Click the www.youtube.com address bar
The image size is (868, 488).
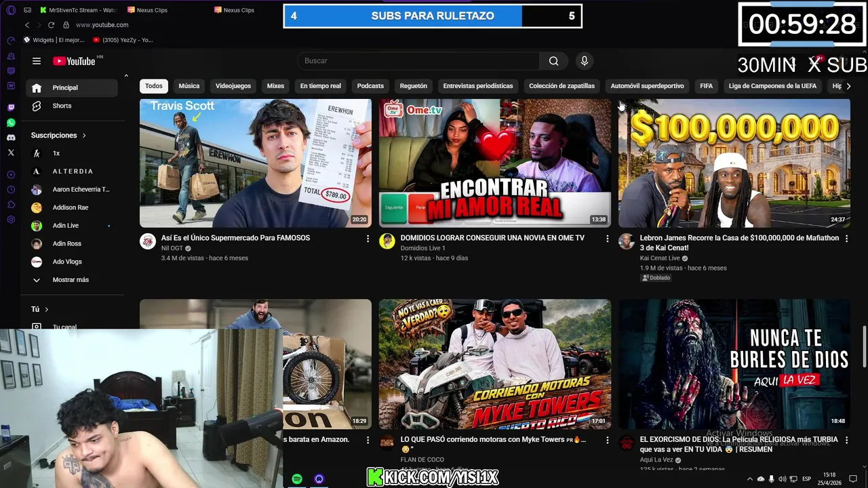click(x=102, y=25)
